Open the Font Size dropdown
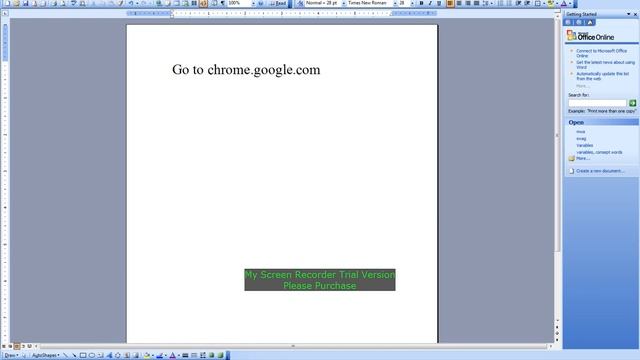 coord(412,3)
